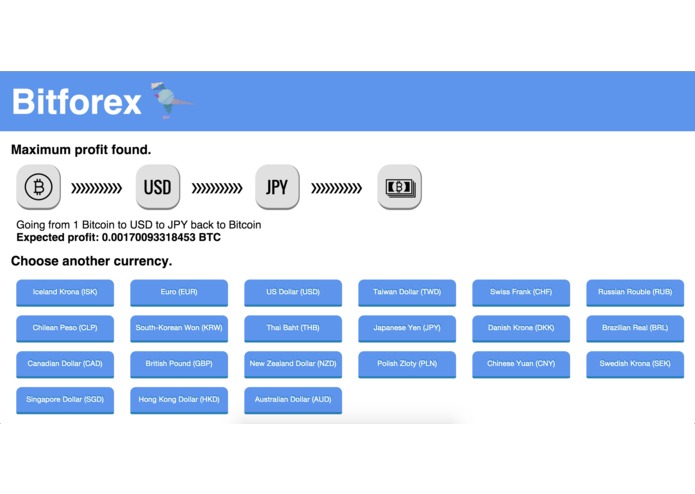Click the USD currency tile

pos(158,187)
